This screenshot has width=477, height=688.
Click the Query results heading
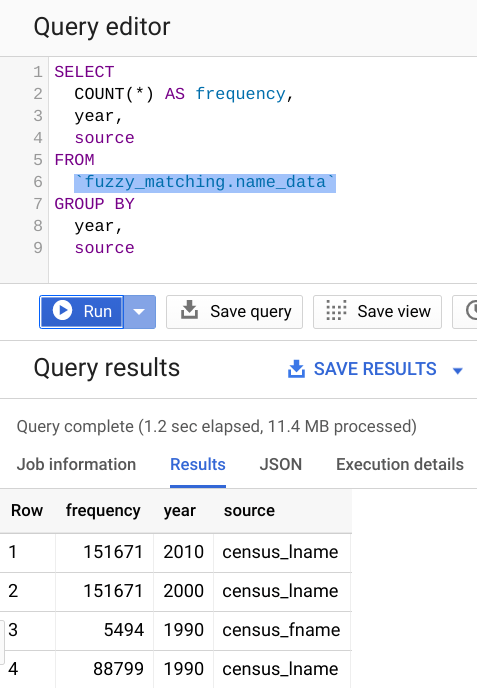tap(107, 368)
